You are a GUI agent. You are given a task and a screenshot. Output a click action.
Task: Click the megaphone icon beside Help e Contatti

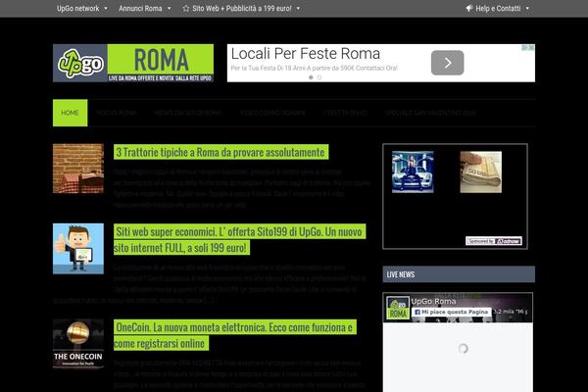(469, 8)
